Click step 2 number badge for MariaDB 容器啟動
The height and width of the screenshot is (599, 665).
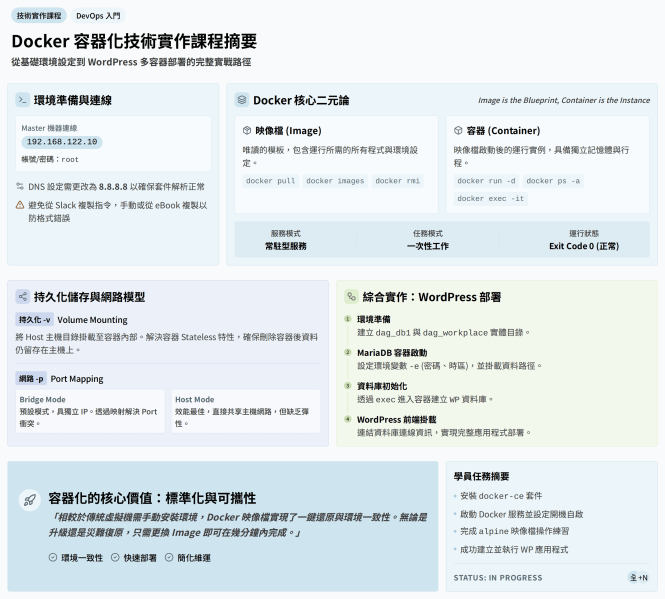point(348,353)
